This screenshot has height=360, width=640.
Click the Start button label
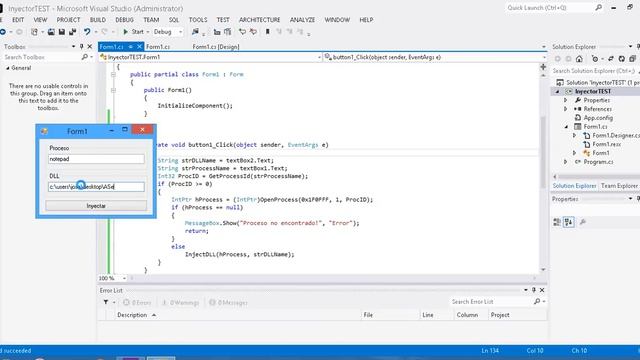click(x=138, y=32)
